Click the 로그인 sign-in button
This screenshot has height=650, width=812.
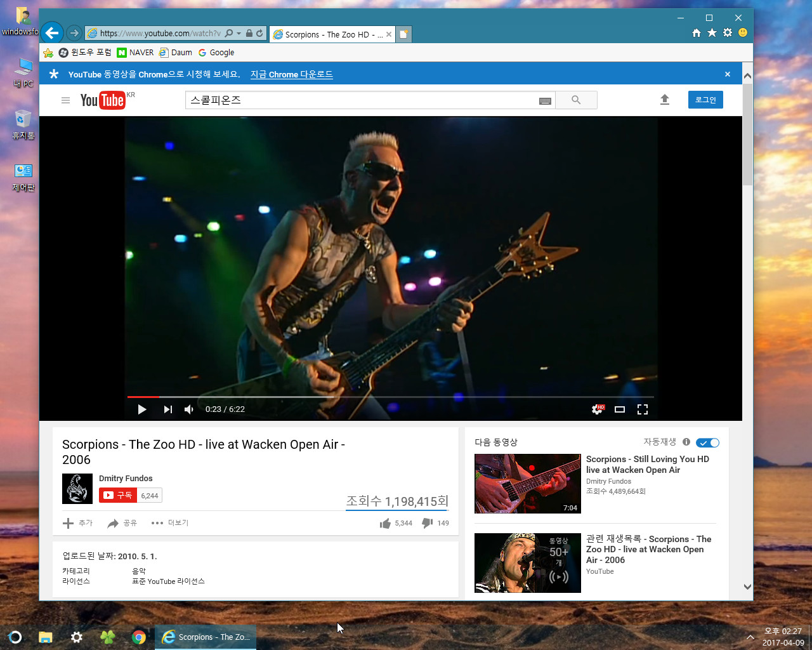(x=705, y=100)
